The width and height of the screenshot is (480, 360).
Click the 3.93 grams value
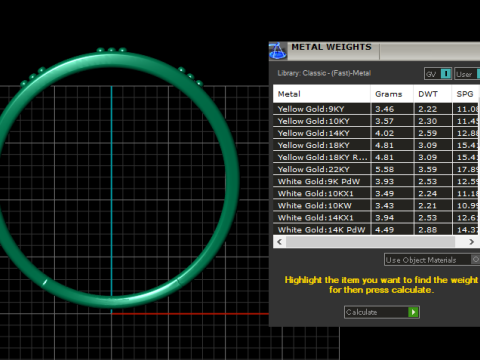(x=385, y=181)
